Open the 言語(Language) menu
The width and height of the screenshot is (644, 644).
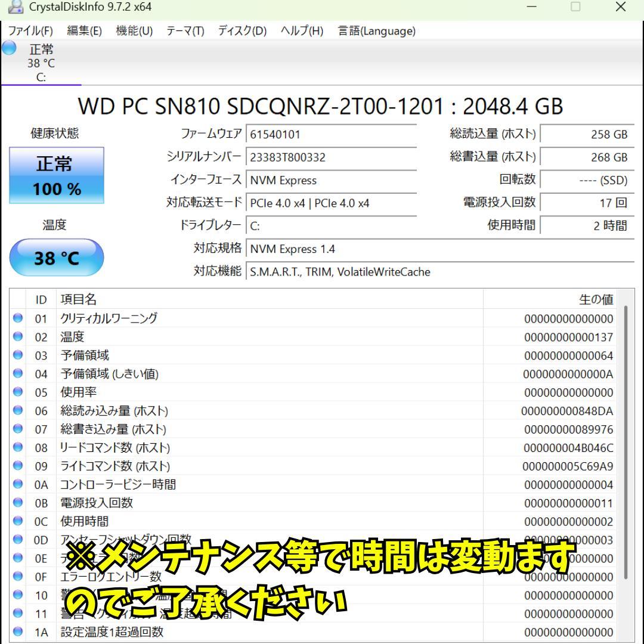coord(376,31)
